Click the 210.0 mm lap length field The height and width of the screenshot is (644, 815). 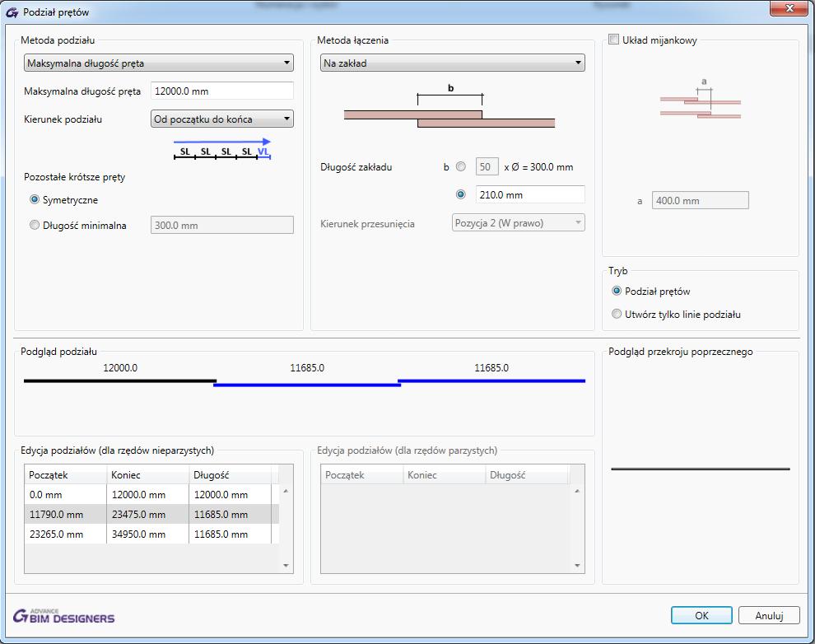tap(530, 194)
